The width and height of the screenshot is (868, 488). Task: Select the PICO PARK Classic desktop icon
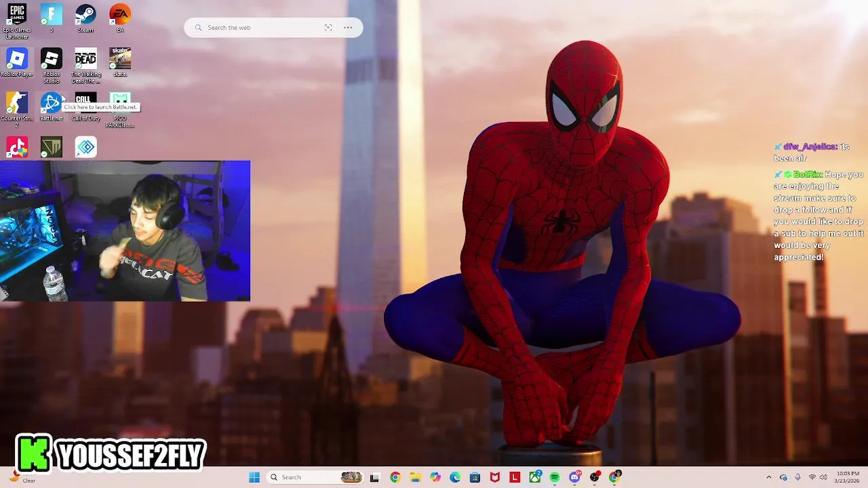120,110
